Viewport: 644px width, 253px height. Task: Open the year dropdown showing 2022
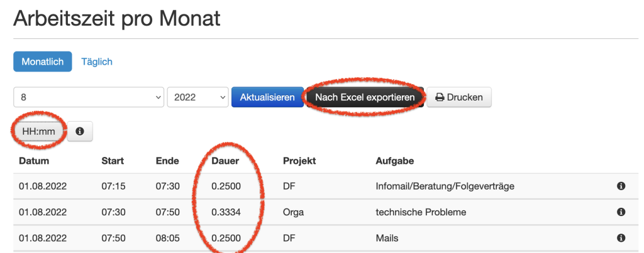click(x=197, y=97)
